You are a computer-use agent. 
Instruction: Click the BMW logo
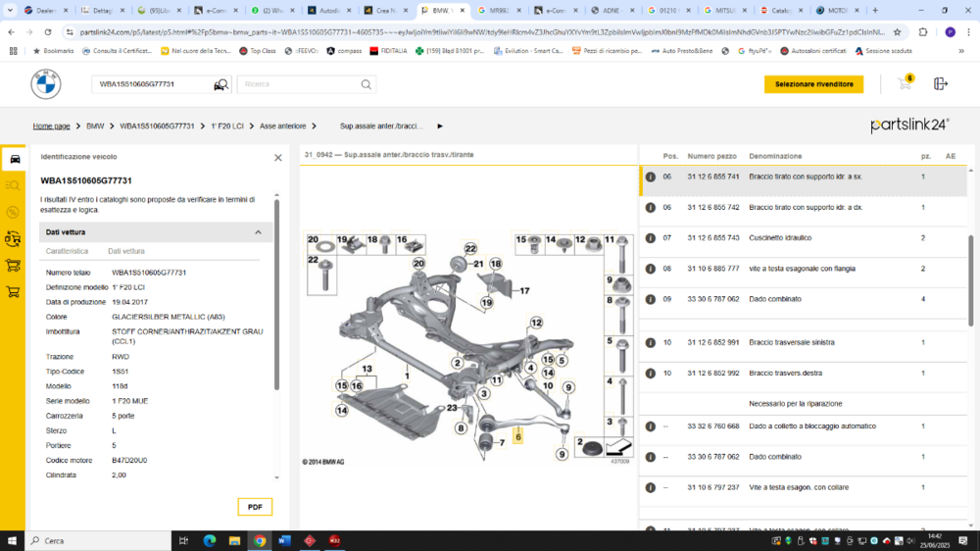click(x=45, y=84)
